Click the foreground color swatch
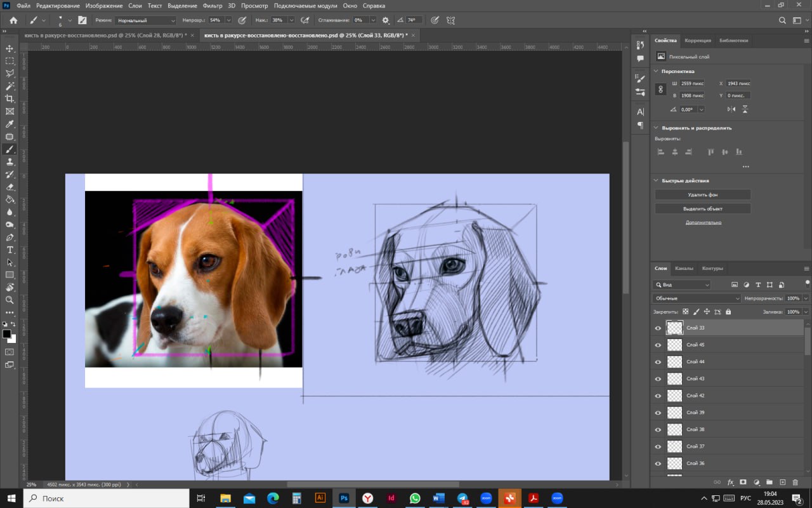Viewport: 812px width, 508px height. coord(6,334)
